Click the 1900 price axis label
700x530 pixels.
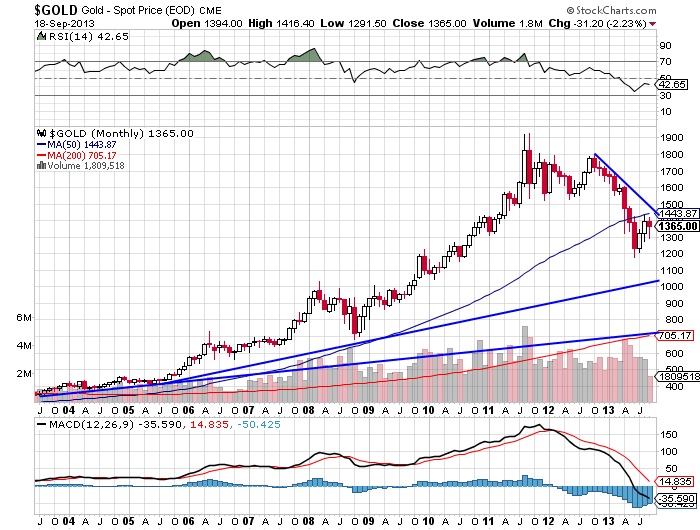point(671,138)
